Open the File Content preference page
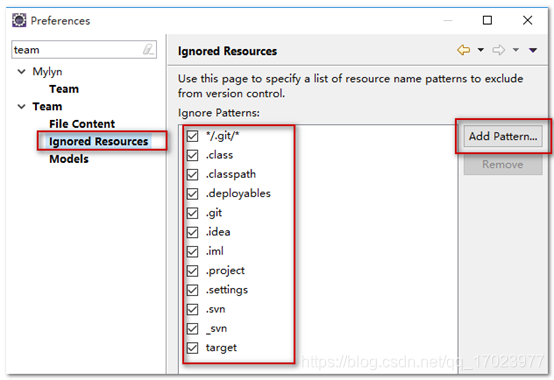 (x=82, y=124)
